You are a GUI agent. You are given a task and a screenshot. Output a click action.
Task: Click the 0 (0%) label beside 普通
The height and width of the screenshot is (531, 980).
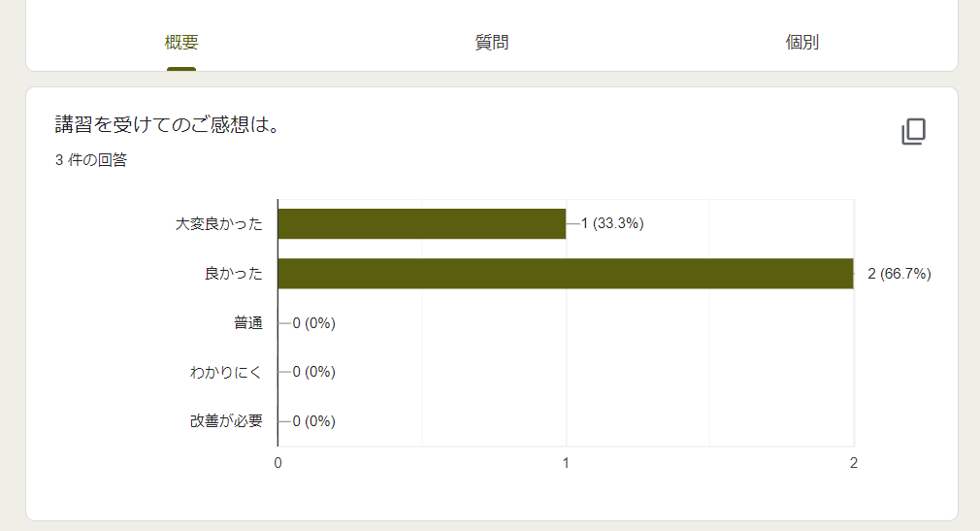click(x=313, y=322)
